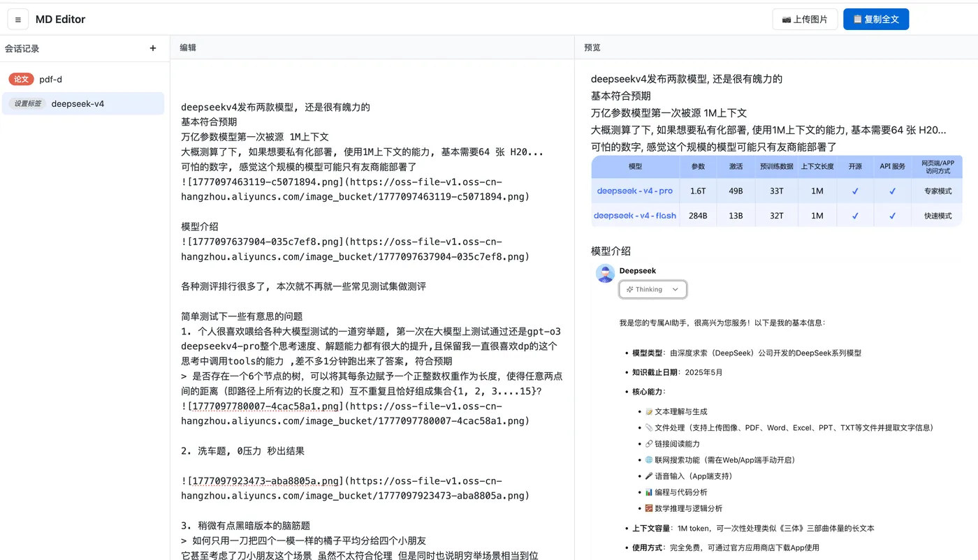Click the editor line "简单测试下一些有意思的问题"
The width and height of the screenshot is (978, 560).
tap(242, 316)
